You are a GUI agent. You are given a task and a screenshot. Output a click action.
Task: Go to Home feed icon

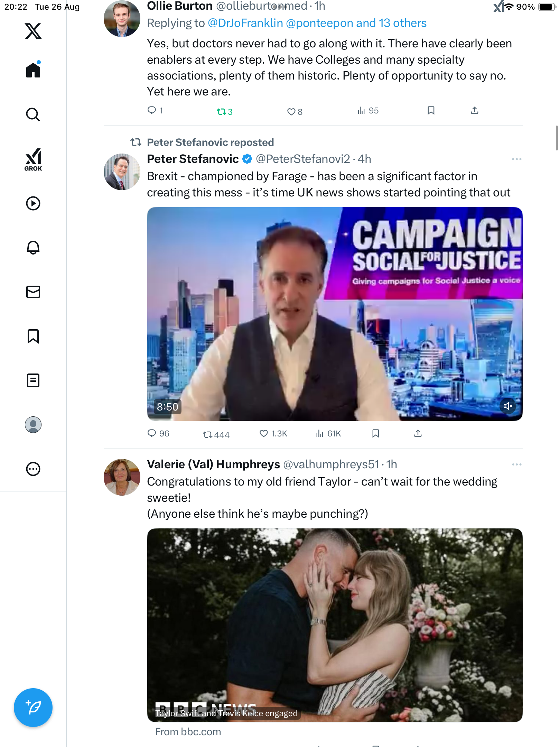(x=33, y=70)
